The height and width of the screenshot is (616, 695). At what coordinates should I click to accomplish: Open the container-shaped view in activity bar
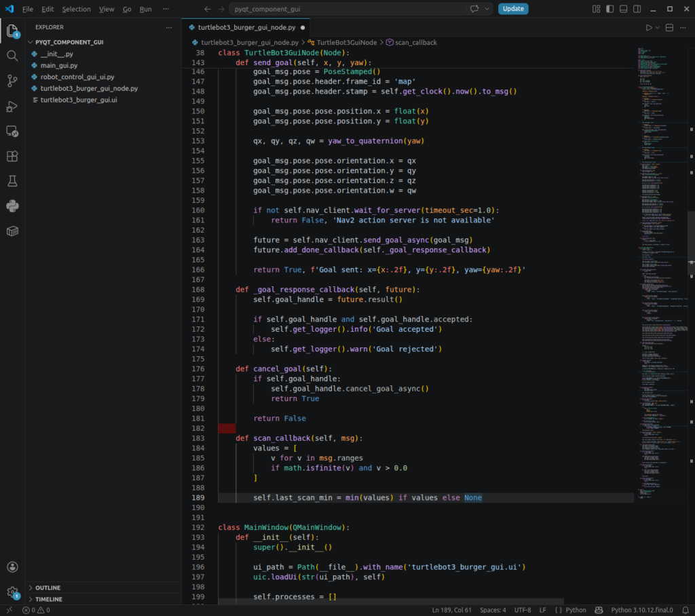pos(12,231)
